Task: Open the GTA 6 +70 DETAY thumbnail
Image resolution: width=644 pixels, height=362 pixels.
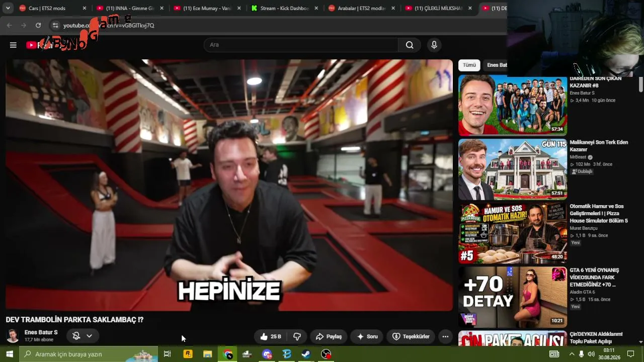Action: coord(513,297)
